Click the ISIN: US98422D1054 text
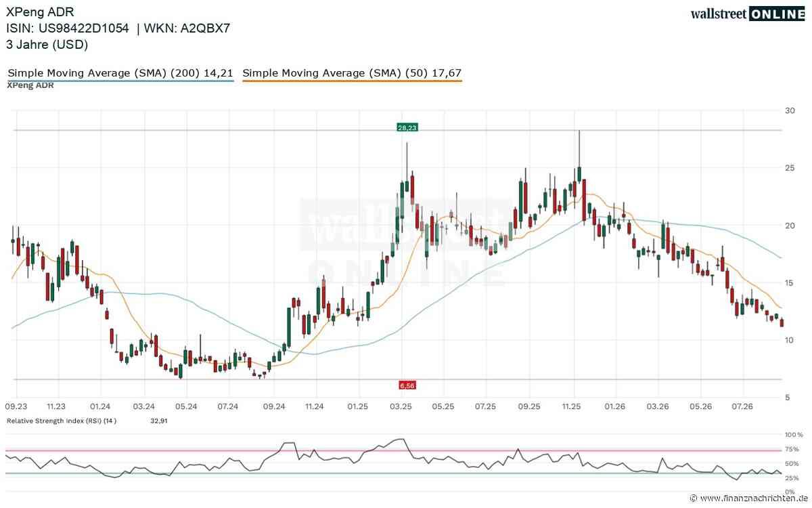This screenshot has width=812, height=508. click(68, 28)
